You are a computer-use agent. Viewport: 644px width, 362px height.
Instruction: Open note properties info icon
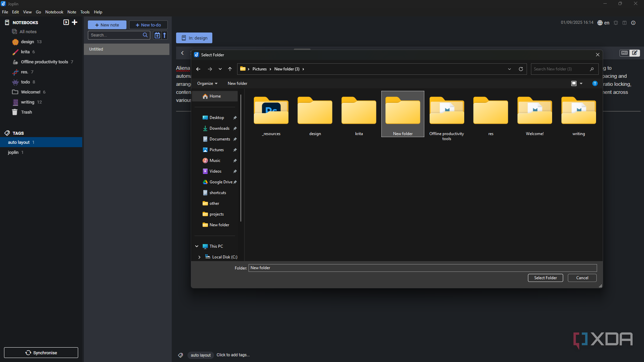633,23
